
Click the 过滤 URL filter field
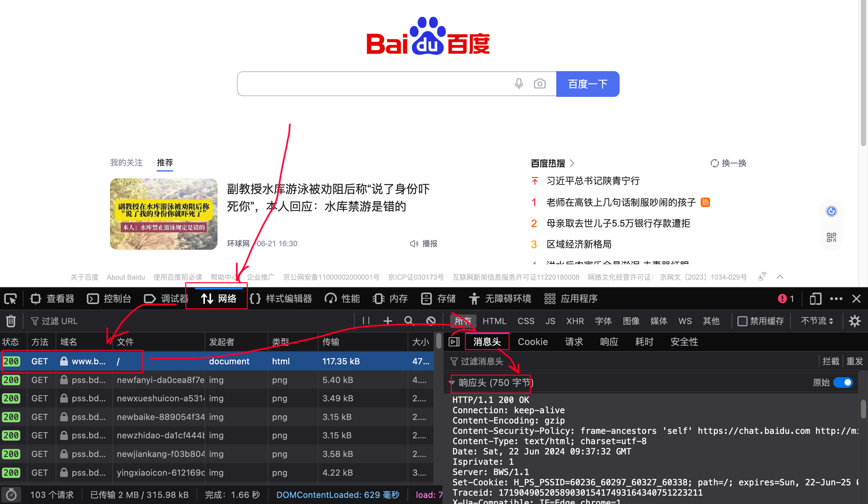189,321
